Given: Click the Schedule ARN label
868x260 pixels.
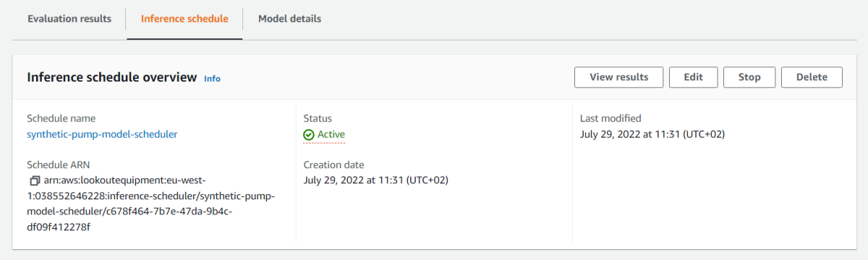Looking at the screenshot, I should 58,164.
